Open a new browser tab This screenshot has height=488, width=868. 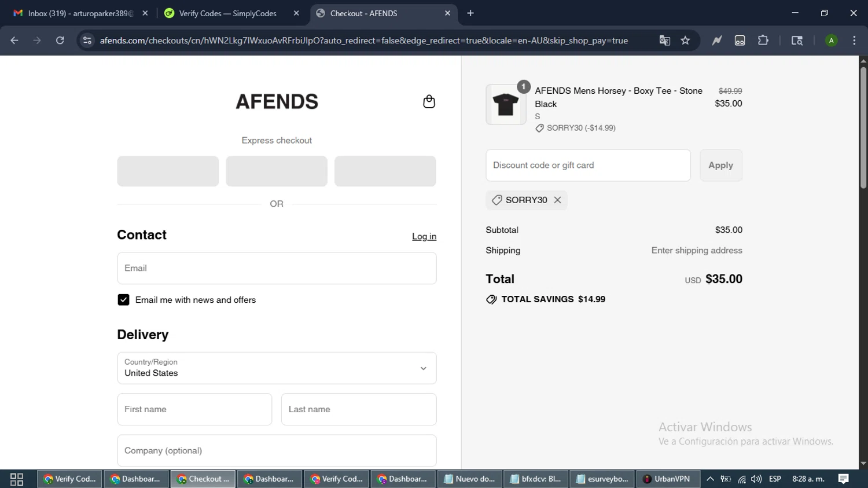470,13
